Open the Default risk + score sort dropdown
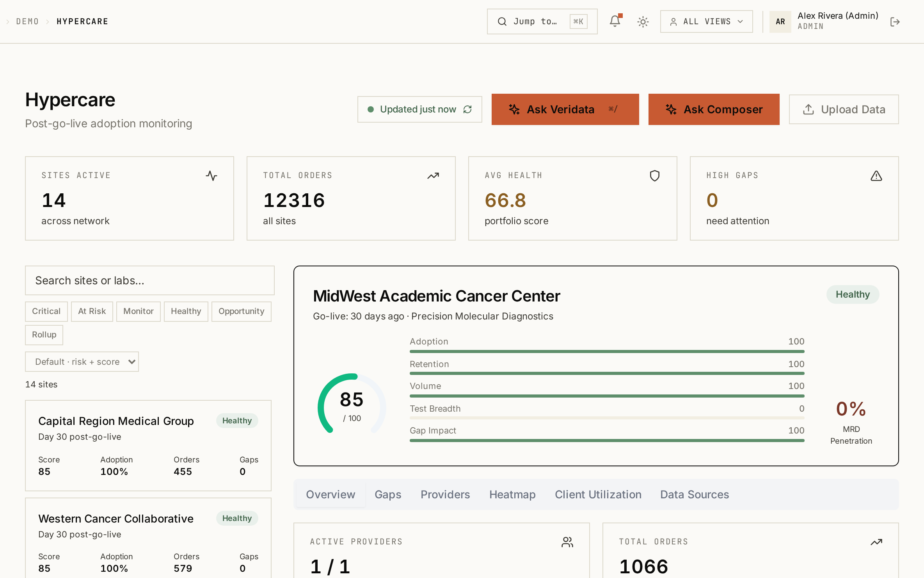The image size is (924, 578). pos(82,362)
